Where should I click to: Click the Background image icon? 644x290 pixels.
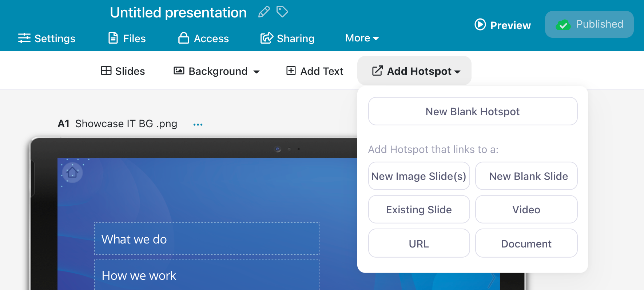pos(179,71)
